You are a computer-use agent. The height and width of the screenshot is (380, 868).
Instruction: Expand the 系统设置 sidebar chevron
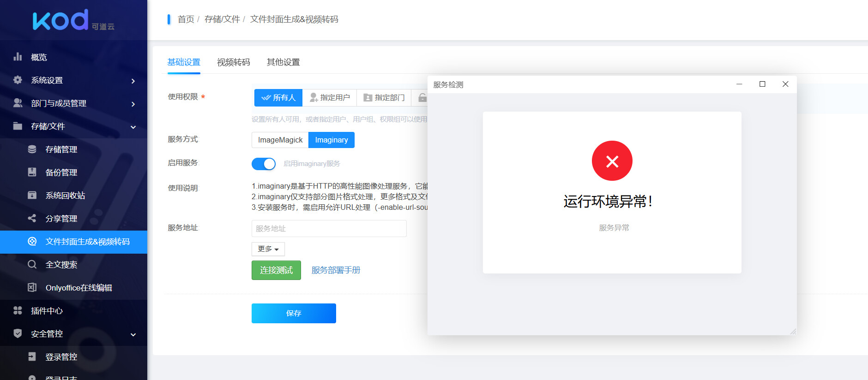pos(133,81)
